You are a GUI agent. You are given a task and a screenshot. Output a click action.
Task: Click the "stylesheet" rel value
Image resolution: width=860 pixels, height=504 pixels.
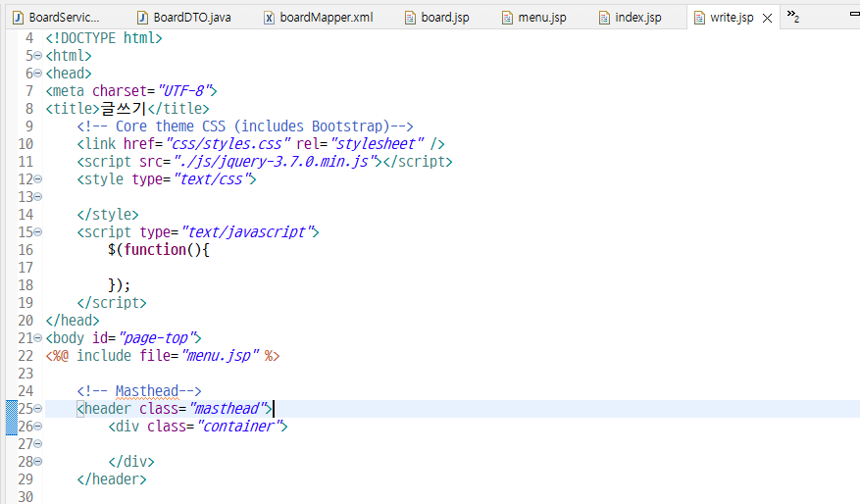[378, 144]
